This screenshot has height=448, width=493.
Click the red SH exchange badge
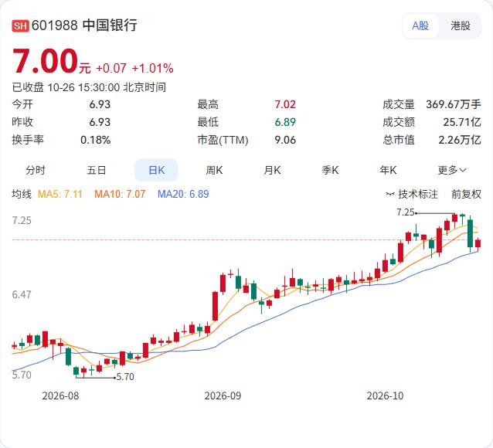point(20,25)
